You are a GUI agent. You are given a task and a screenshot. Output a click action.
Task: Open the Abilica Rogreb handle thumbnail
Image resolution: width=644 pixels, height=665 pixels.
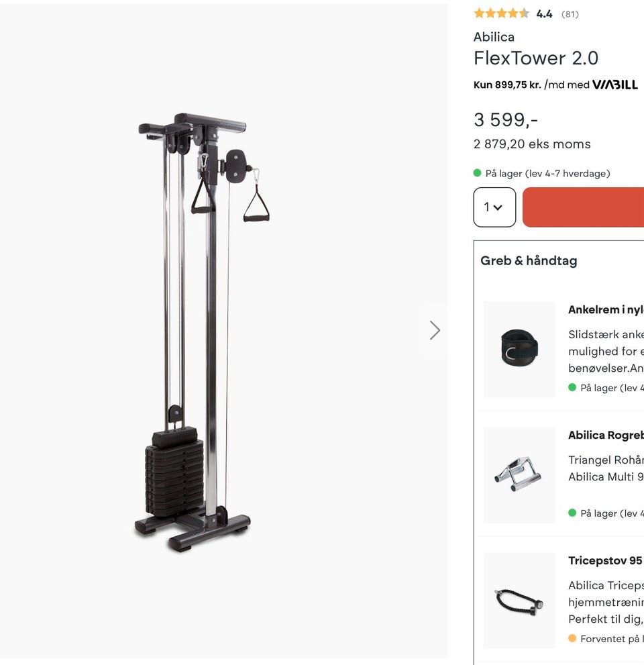pos(519,475)
